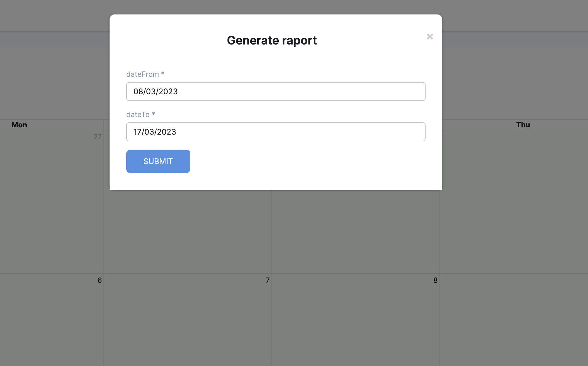Click the Thu column header

click(523, 125)
